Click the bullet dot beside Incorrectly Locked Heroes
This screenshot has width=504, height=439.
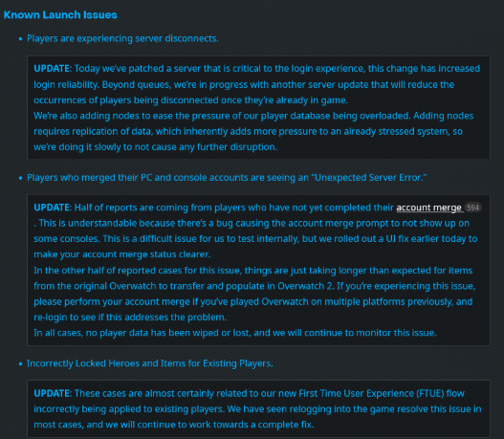21,363
